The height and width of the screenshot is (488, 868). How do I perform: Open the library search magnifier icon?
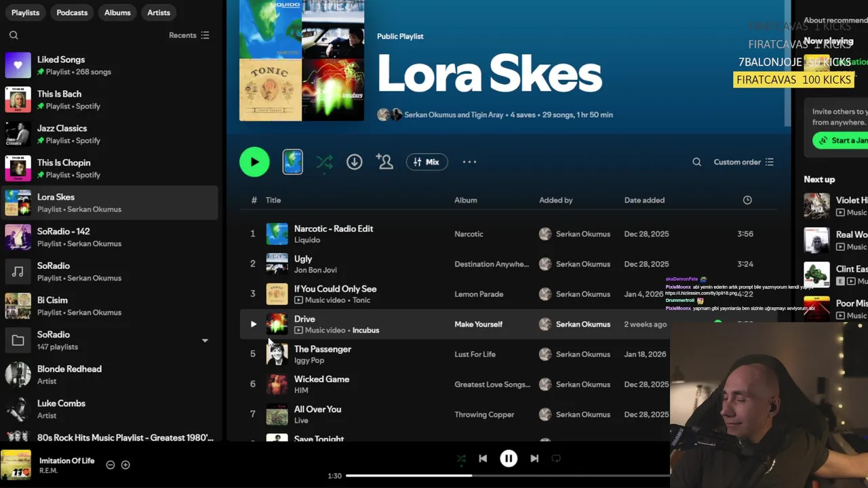pyautogui.click(x=14, y=35)
